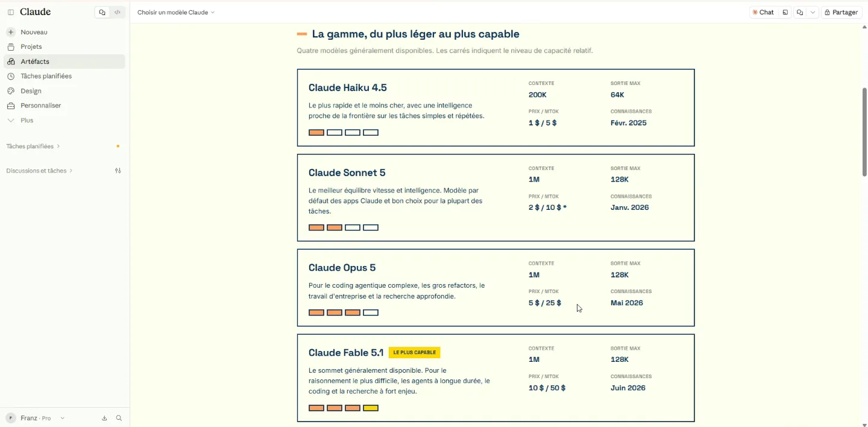Click the search magnifier icon in sidebar footer

(x=119, y=418)
